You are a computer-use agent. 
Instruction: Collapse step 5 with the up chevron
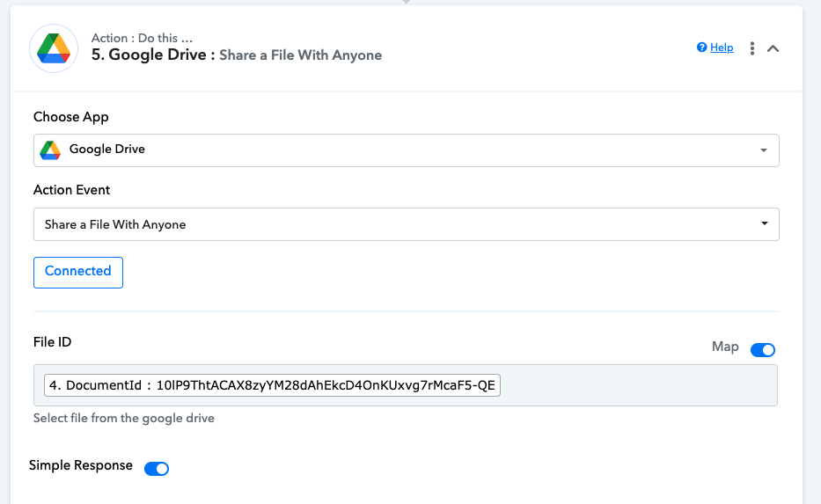click(x=773, y=48)
